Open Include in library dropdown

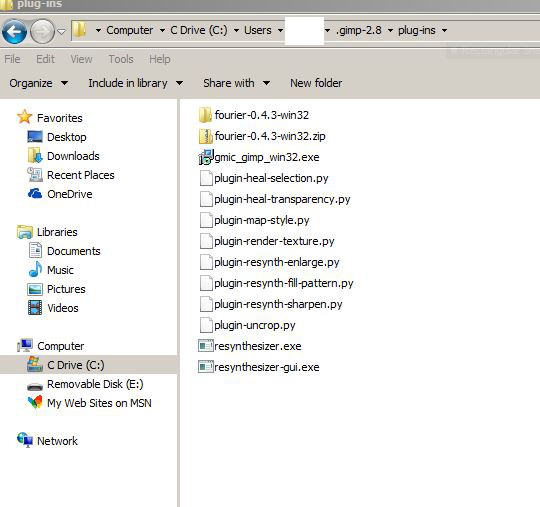click(135, 83)
